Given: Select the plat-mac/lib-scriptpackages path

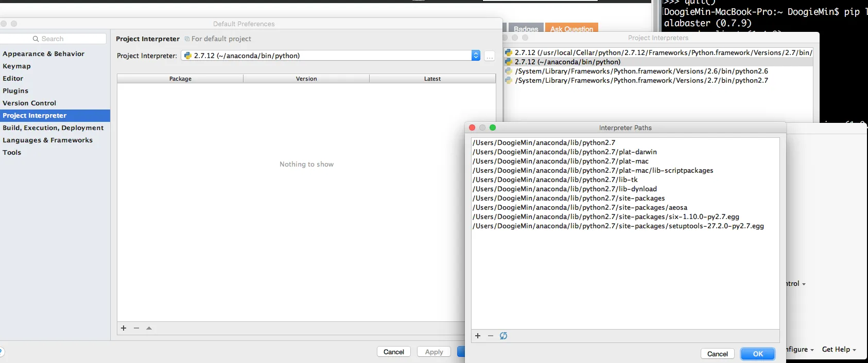Looking at the screenshot, I should pos(626,170).
